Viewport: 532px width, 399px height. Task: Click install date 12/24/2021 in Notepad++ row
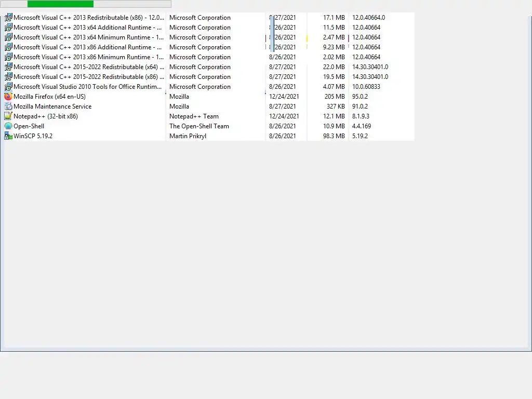click(x=284, y=116)
